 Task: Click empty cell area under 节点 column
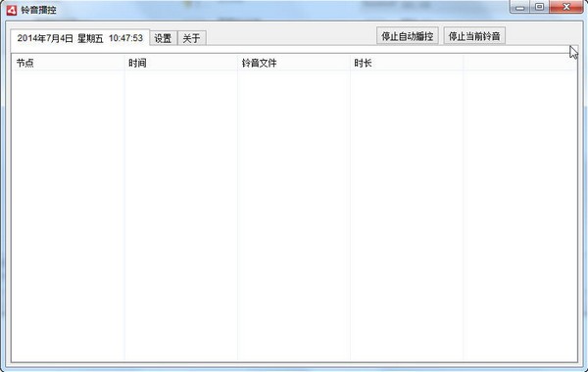(x=69, y=215)
